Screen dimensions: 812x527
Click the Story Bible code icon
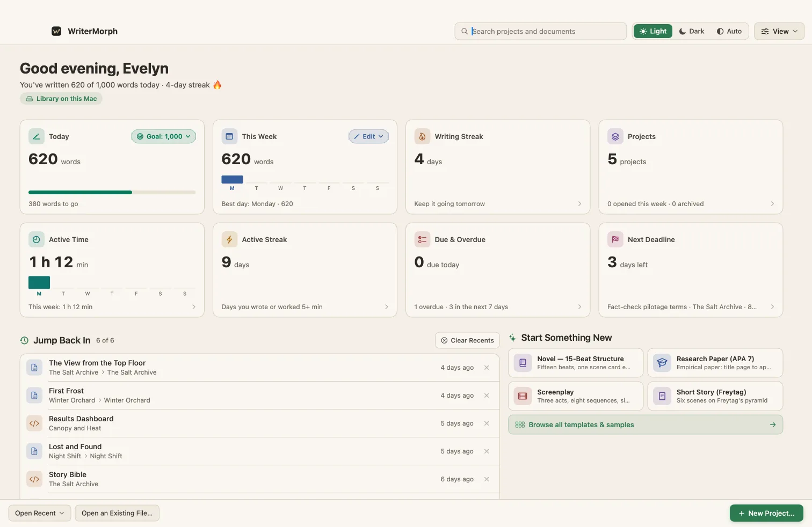pos(34,479)
